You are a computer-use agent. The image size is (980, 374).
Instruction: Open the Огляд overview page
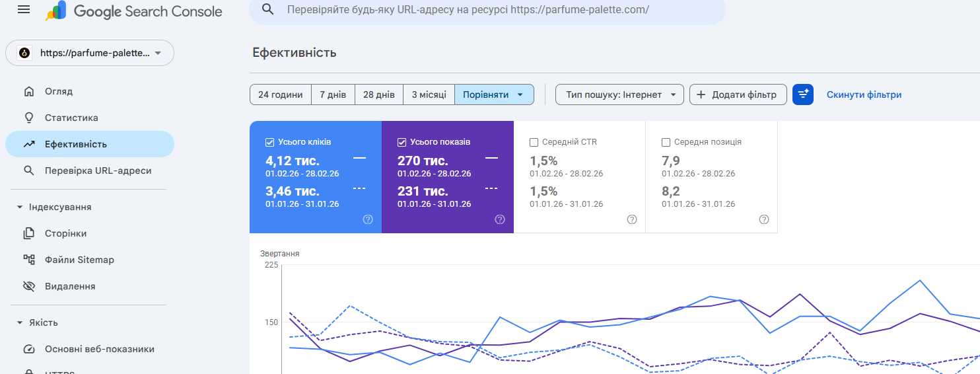(x=90, y=91)
